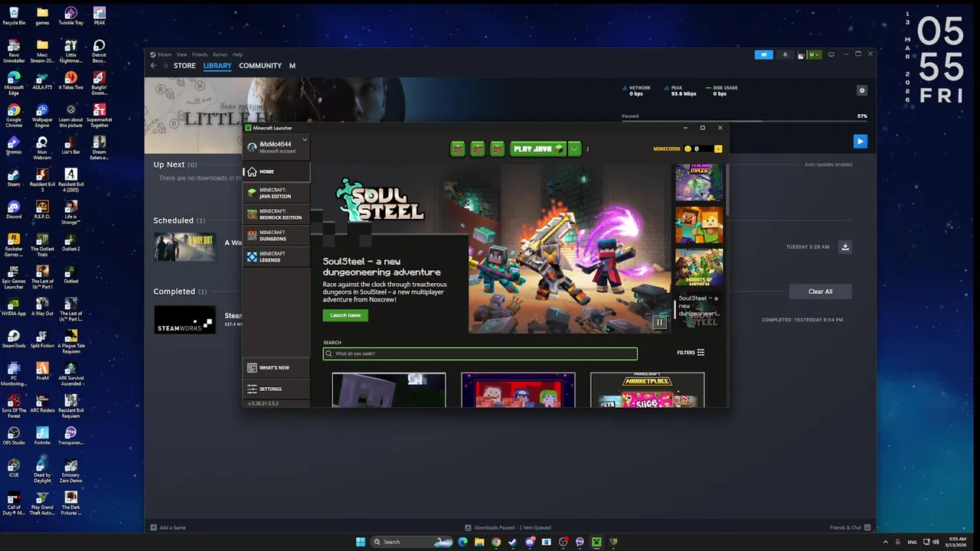
Task: Select Steve and Alex thumbnail in carousel
Action: [699, 225]
